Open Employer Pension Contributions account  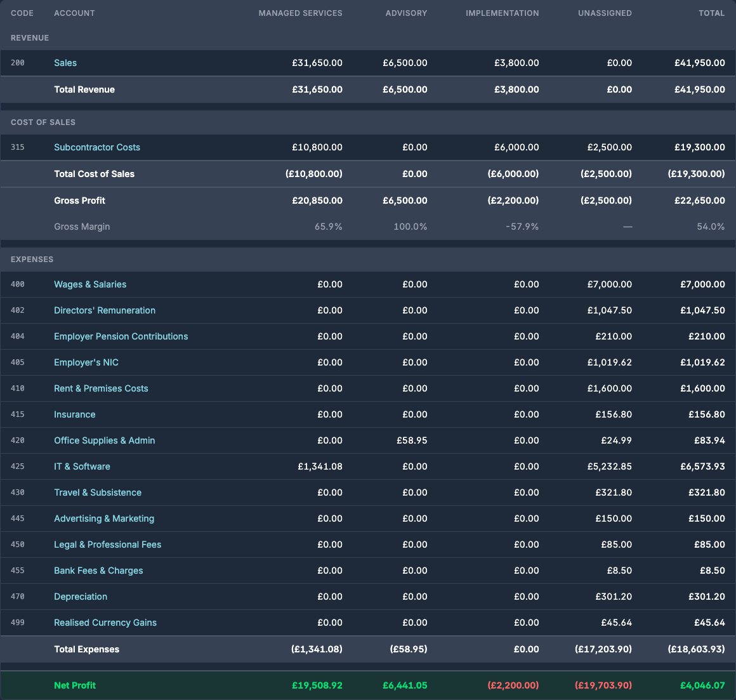121,336
